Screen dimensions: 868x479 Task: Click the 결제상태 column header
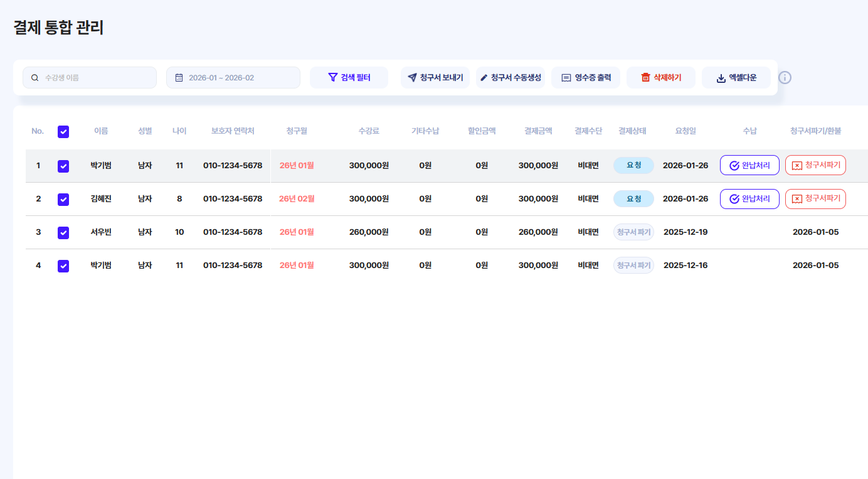tap(632, 131)
